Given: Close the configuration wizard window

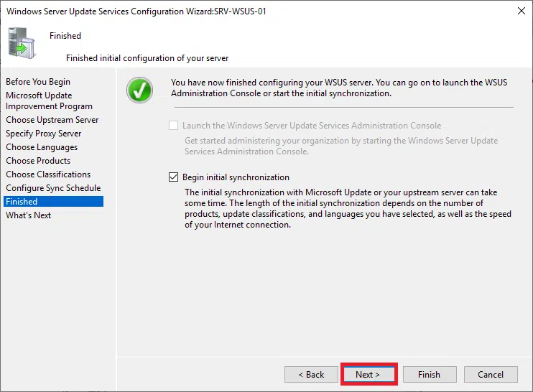Looking at the screenshot, I should tap(519, 11).
